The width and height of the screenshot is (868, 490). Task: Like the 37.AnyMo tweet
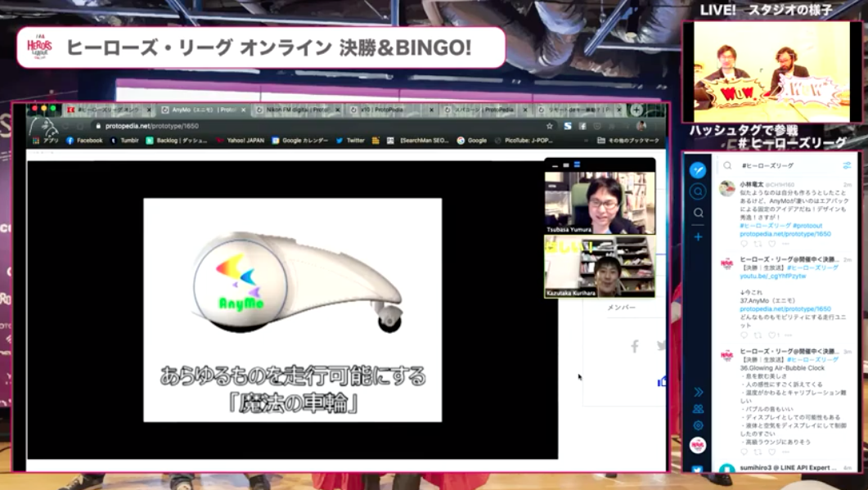coord(773,335)
